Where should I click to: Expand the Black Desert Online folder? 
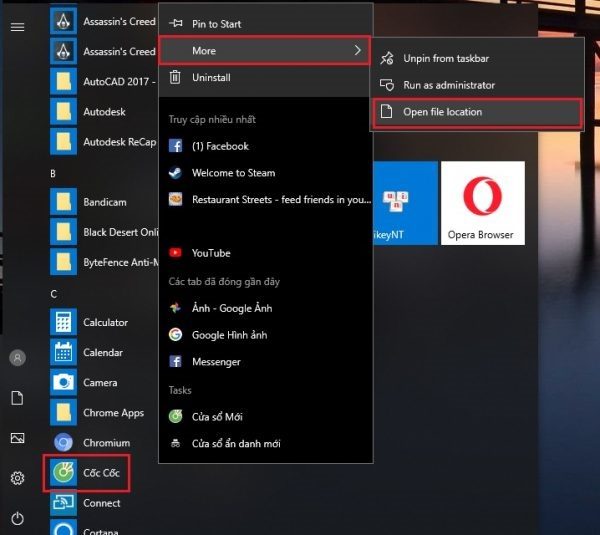pyautogui.click(x=103, y=232)
